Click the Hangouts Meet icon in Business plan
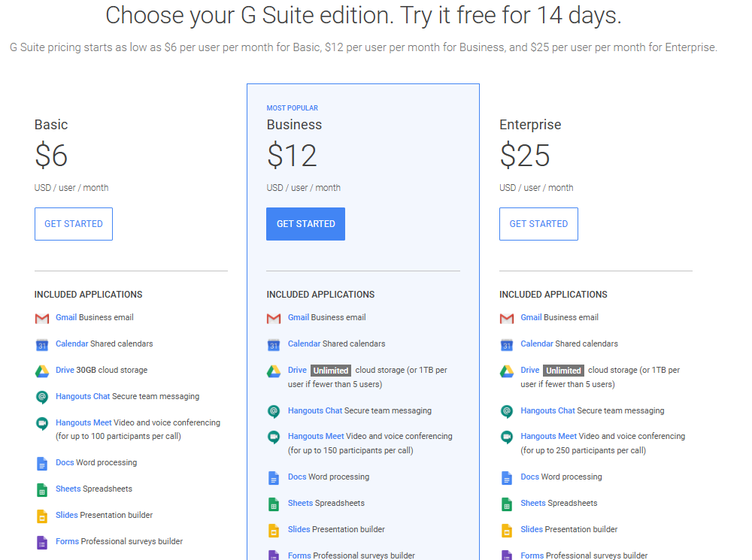This screenshot has width=752, height=560. tap(274, 437)
